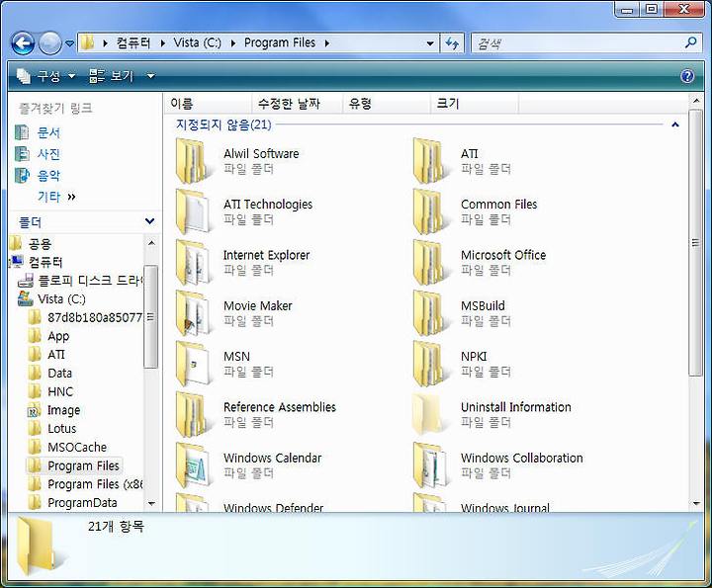The image size is (712, 588).
Task: Click the file list vertical scrollbar thumb
Action: point(695,243)
